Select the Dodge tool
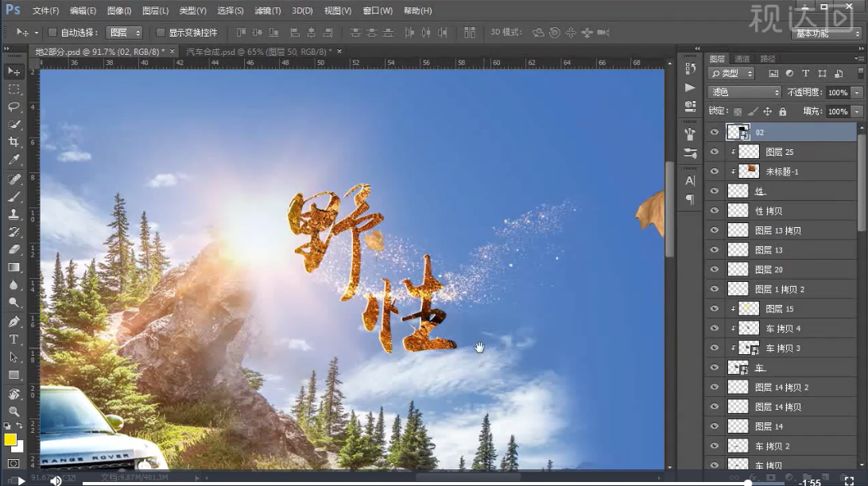Image resolution: width=868 pixels, height=486 pixels. (14, 303)
